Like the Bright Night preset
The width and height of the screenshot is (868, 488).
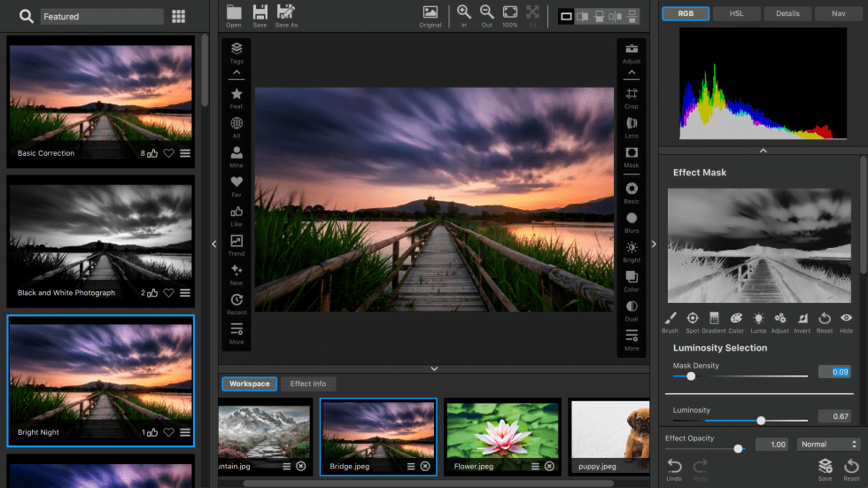pos(151,432)
